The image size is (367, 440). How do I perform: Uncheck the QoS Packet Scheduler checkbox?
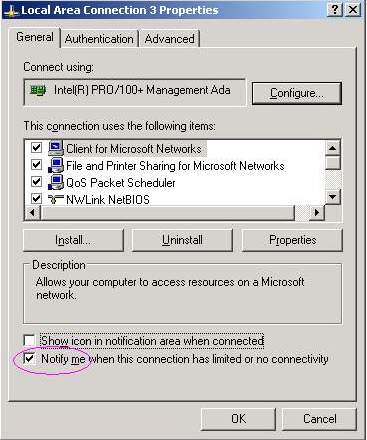pos(36,182)
